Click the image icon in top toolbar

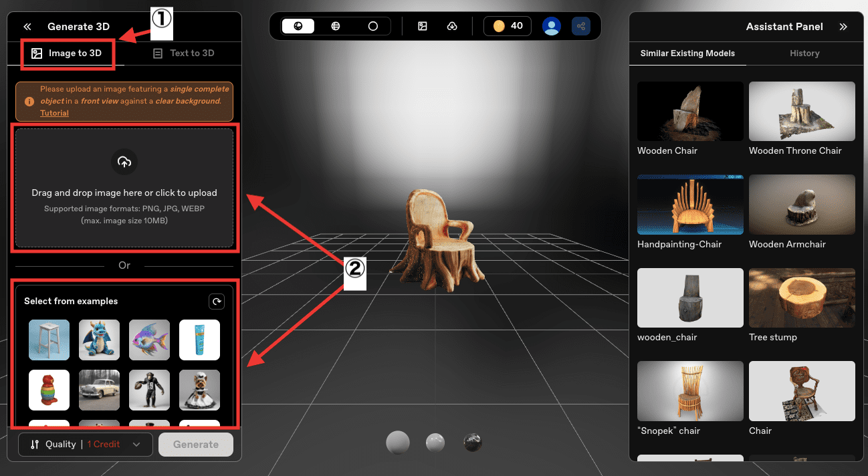[423, 26]
